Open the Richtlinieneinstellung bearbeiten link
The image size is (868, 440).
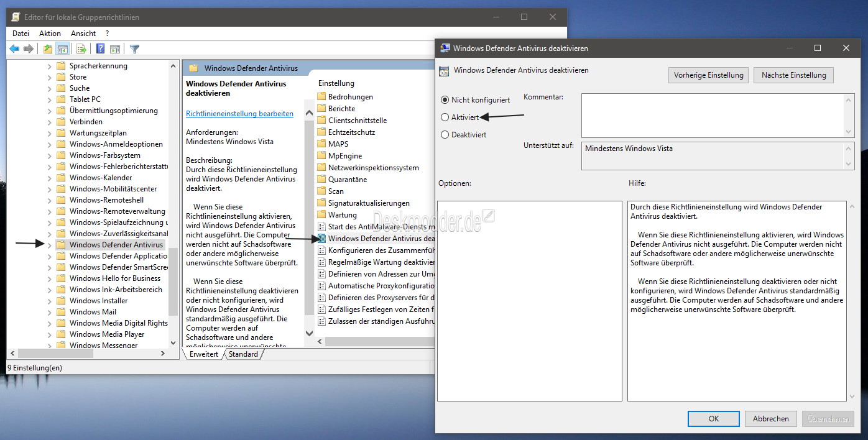point(239,114)
